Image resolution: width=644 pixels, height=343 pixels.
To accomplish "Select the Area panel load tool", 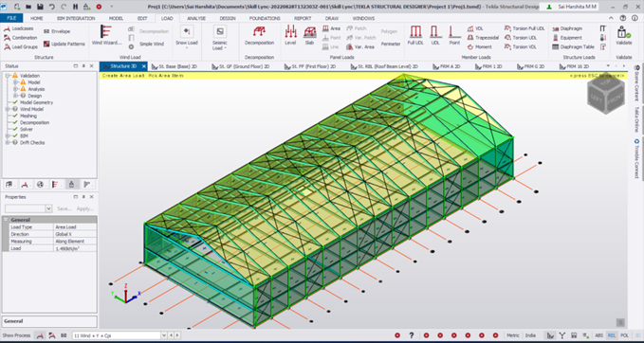I will [331, 28].
